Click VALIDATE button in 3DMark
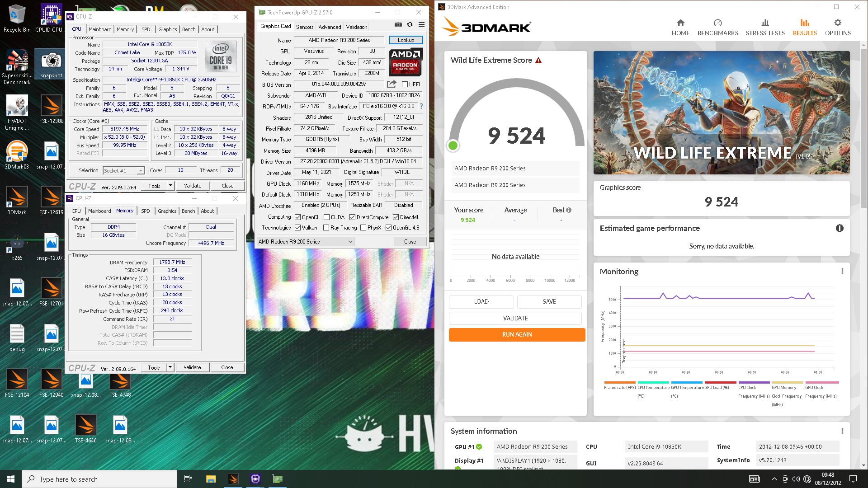 coord(515,318)
